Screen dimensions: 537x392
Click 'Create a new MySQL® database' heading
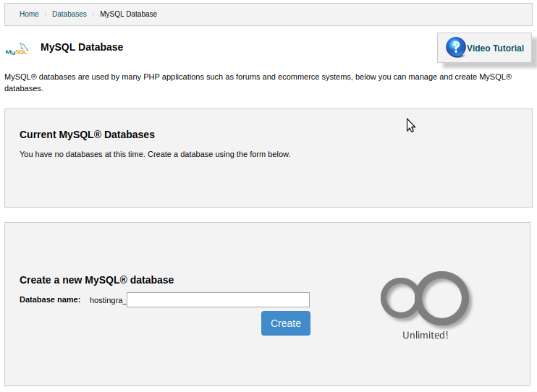[x=96, y=280]
